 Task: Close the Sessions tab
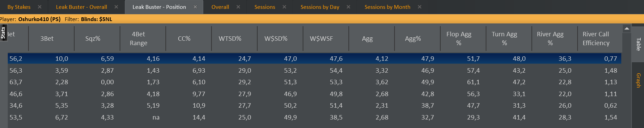[x=284, y=7]
